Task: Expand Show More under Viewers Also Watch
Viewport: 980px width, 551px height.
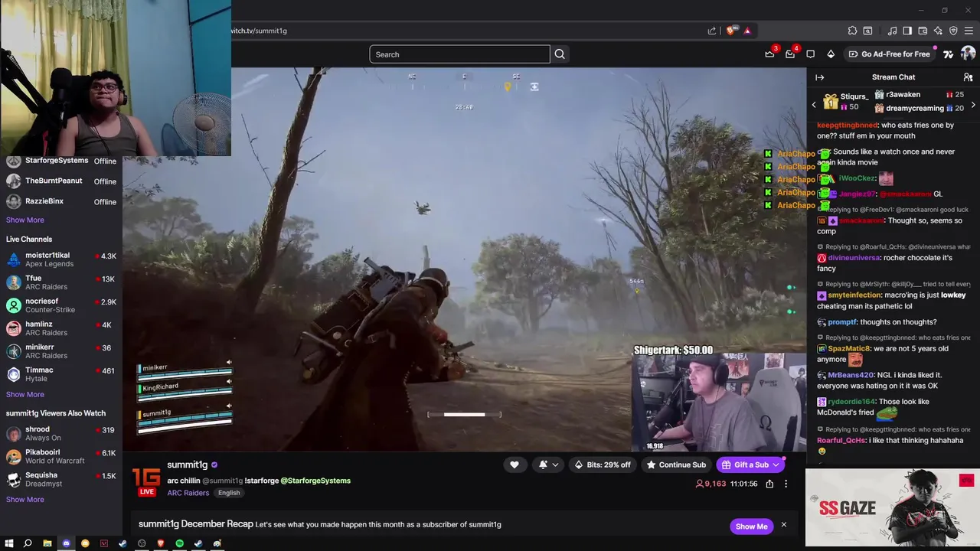Action: 25,500
